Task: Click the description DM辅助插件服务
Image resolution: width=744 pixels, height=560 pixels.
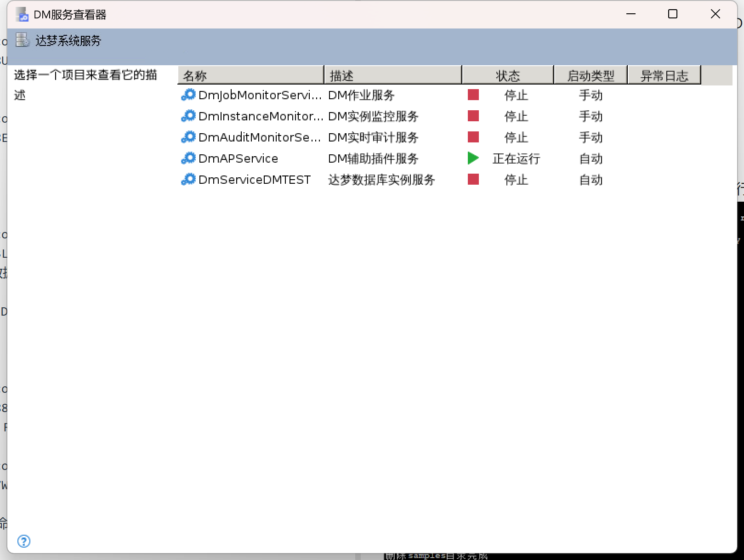Action: click(373, 158)
